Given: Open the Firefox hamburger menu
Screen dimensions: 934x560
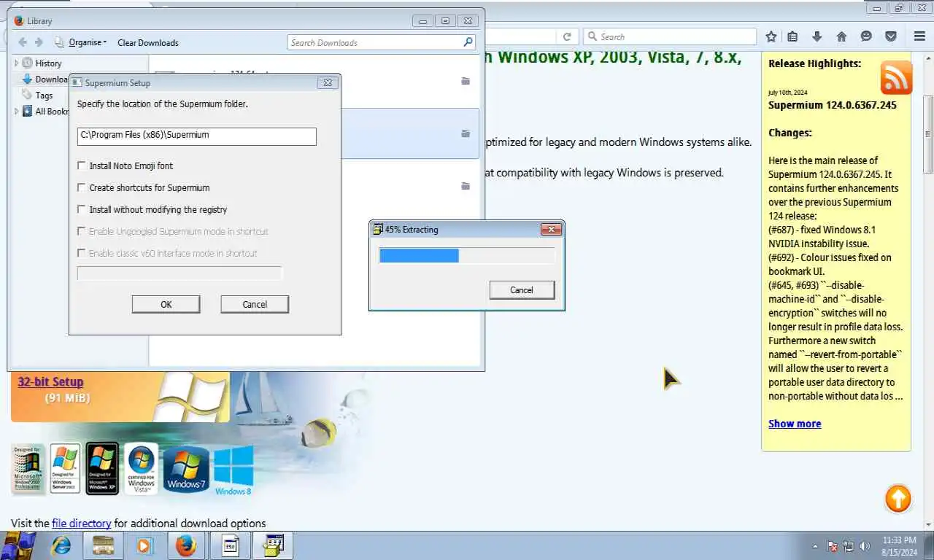Looking at the screenshot, I should (x=919, y=36).
